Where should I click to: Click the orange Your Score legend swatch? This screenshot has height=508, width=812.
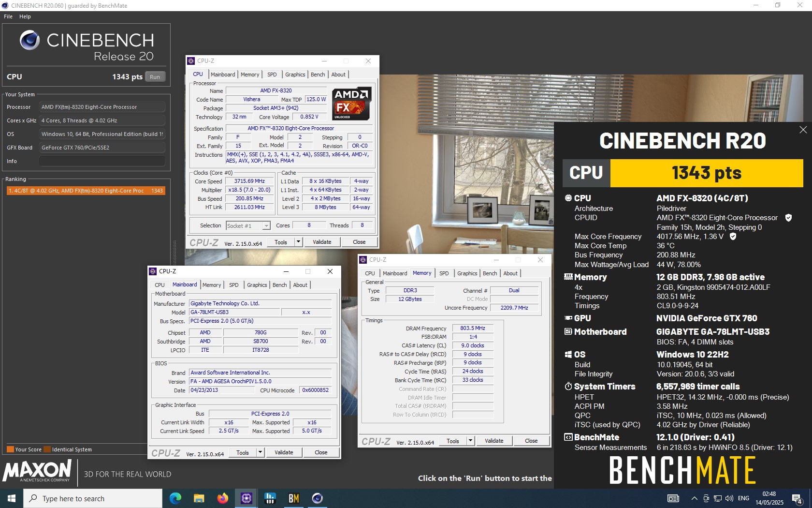tap(10, 449)
